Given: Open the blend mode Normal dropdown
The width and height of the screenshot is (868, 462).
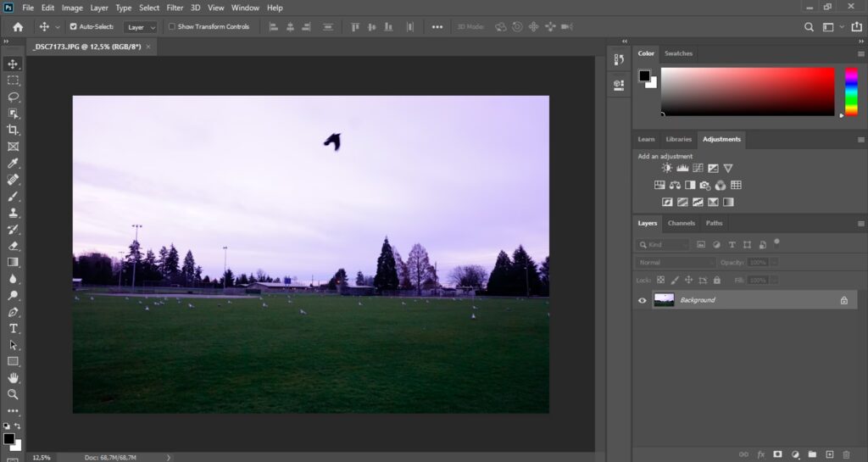Looking at the screenshot, I should [x=676, y=263].
